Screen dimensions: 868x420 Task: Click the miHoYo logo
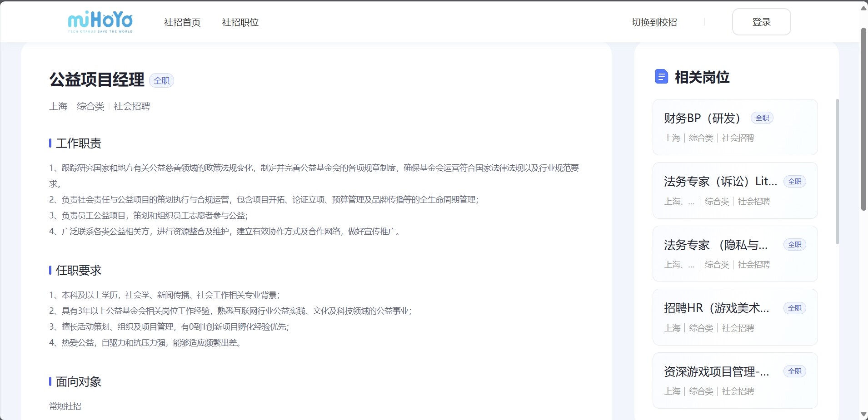100,22
